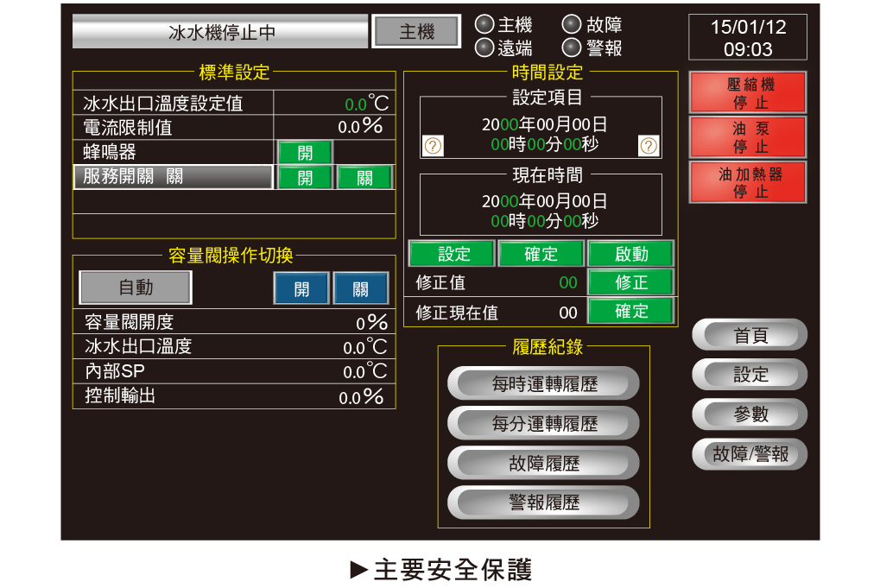This screenshot has height=588, width=880.
Task: Open 每分運轉履歷 minute history
Action: [x=543, y=423]
